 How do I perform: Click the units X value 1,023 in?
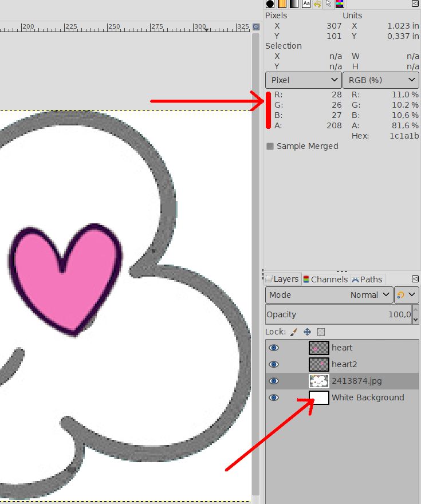click(403, 26)
